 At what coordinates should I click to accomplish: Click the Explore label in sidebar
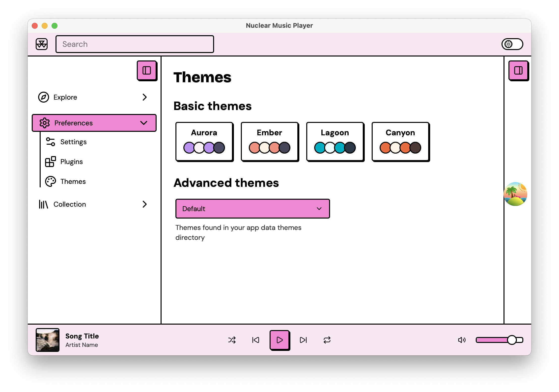click(65, 97)
